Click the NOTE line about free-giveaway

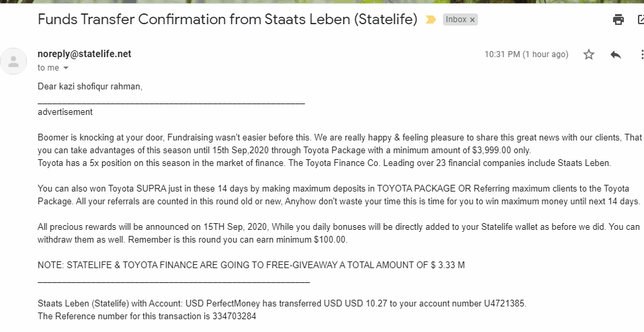251,265
